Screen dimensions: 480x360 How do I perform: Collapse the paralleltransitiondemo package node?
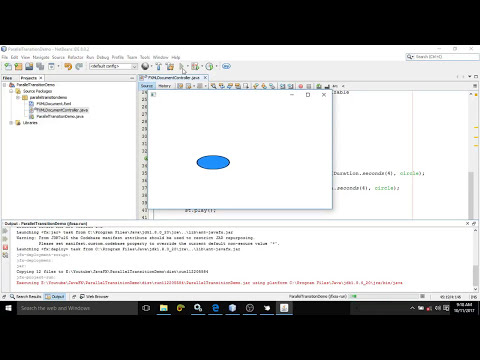tap(18, 97)
